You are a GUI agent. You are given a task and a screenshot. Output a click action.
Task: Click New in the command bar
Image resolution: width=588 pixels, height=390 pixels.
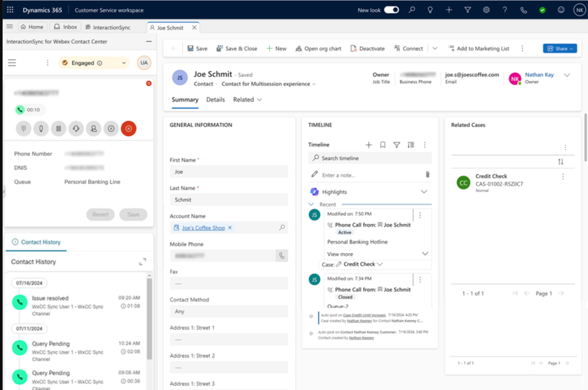(276, 49)
